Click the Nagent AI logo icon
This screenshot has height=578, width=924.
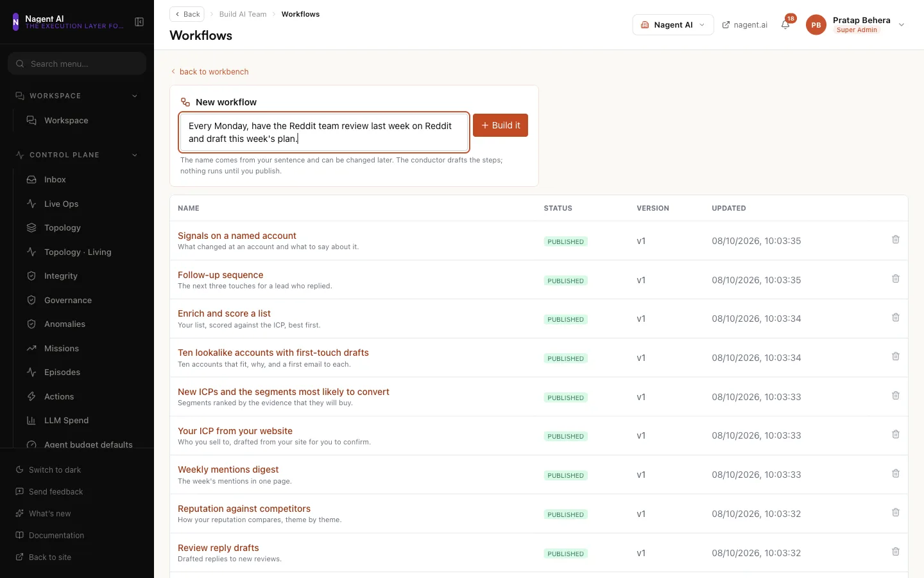point(15,22)
